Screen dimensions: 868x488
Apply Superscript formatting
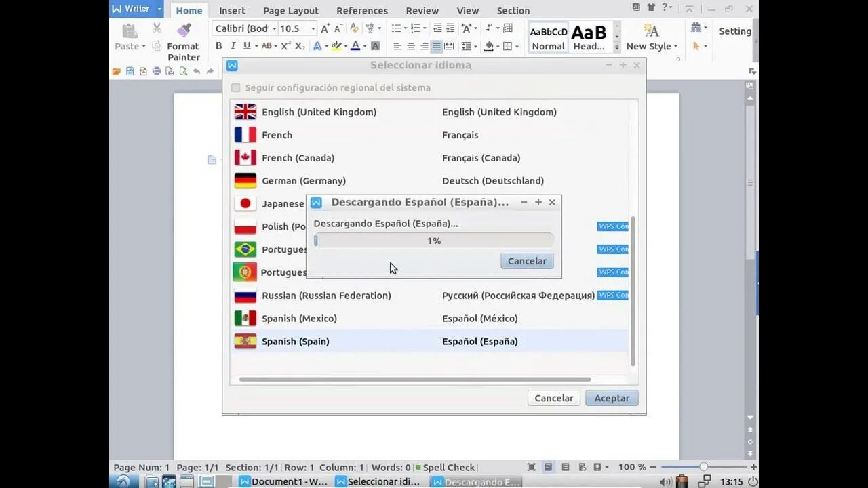point(285,45)
